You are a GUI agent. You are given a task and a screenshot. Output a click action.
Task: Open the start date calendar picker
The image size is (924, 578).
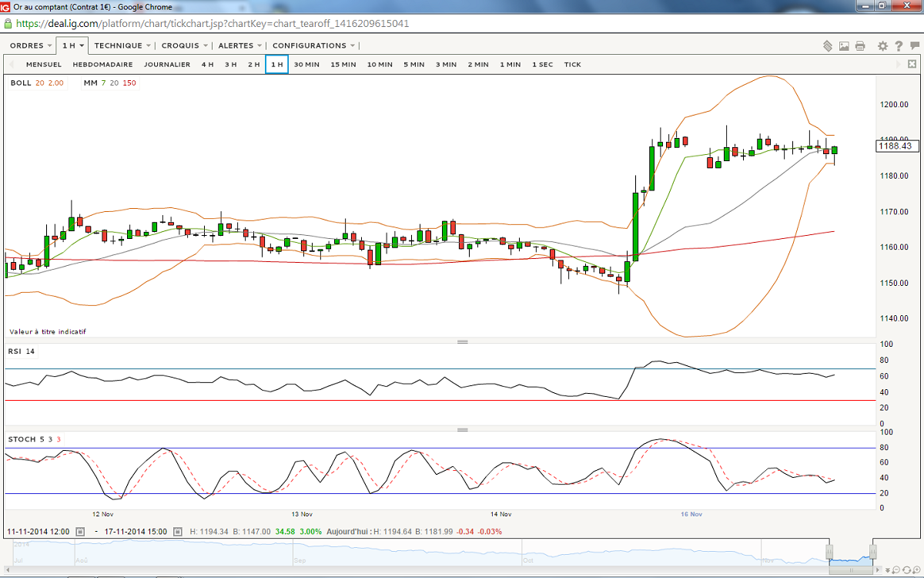(80, 532)
